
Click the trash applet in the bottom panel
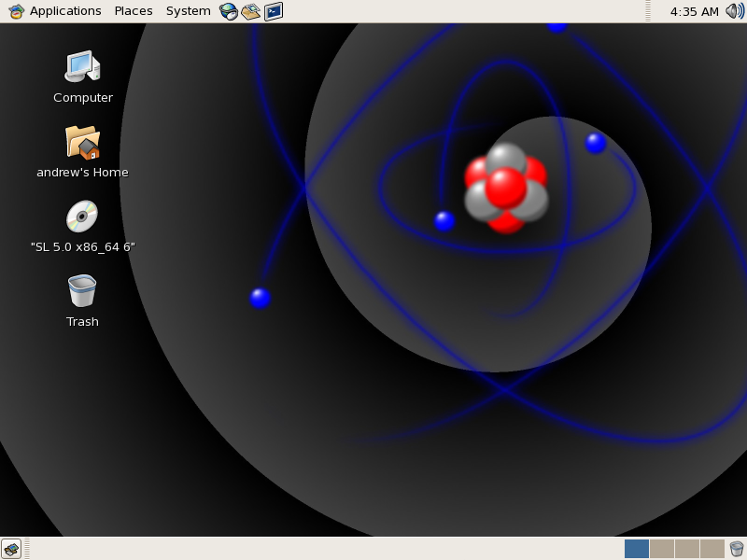tap(737, 549)
